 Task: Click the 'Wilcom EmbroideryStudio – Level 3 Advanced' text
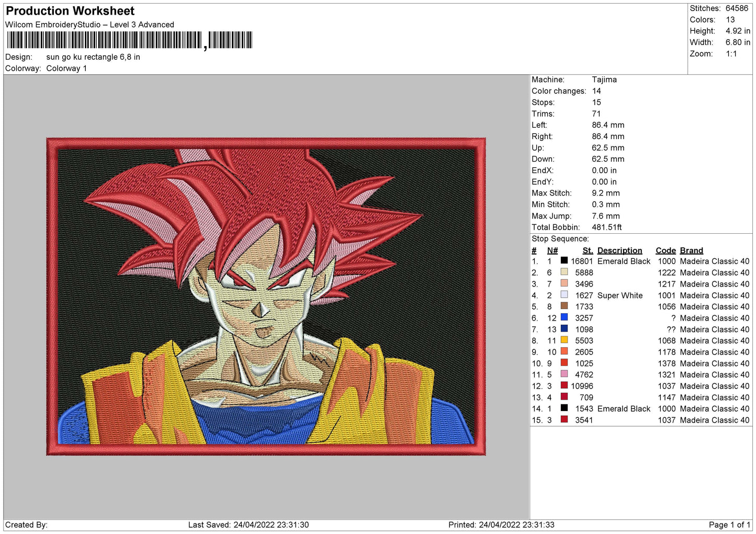click(x=89, y=25)
